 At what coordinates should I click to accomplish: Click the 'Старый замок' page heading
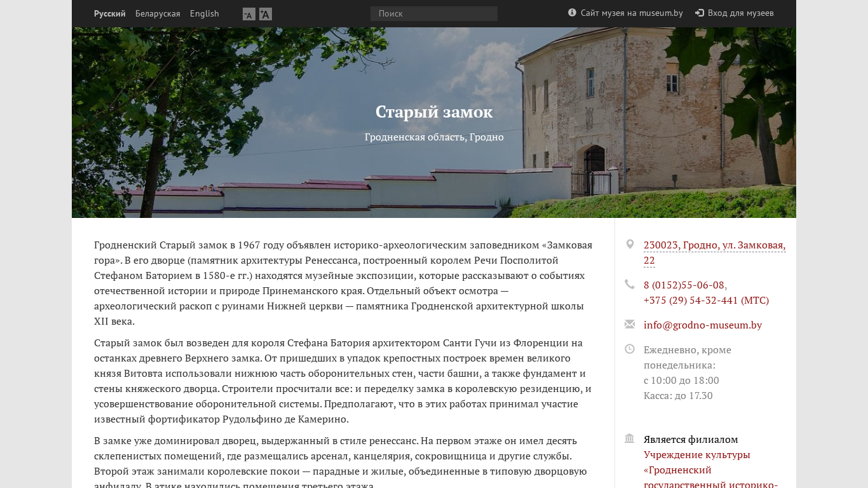pyautogui.click(x=434, y=112)
